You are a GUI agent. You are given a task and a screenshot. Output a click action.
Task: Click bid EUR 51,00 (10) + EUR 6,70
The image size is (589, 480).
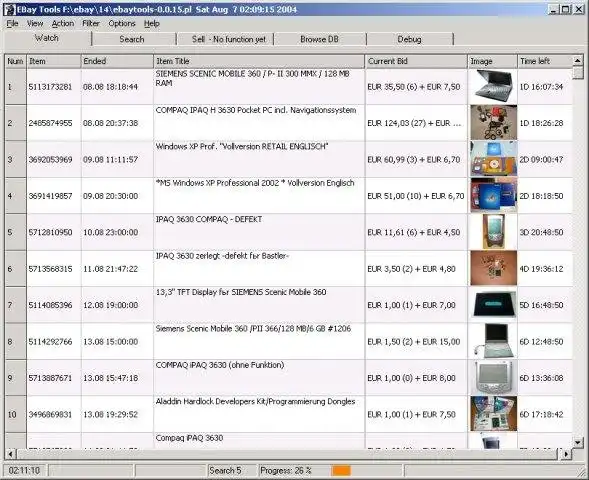pyautogui.click(x=416, y=196)
